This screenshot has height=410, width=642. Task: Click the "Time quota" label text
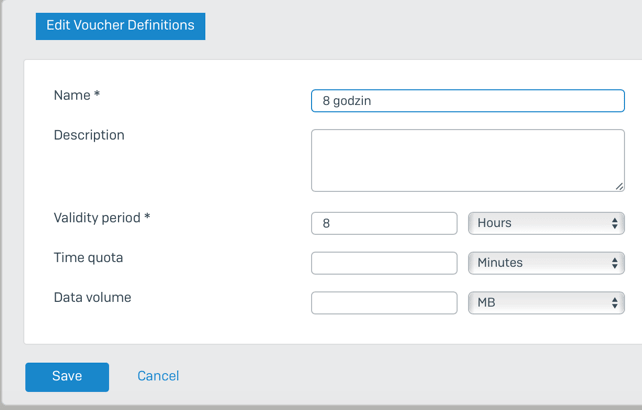[x=88, y=257]
